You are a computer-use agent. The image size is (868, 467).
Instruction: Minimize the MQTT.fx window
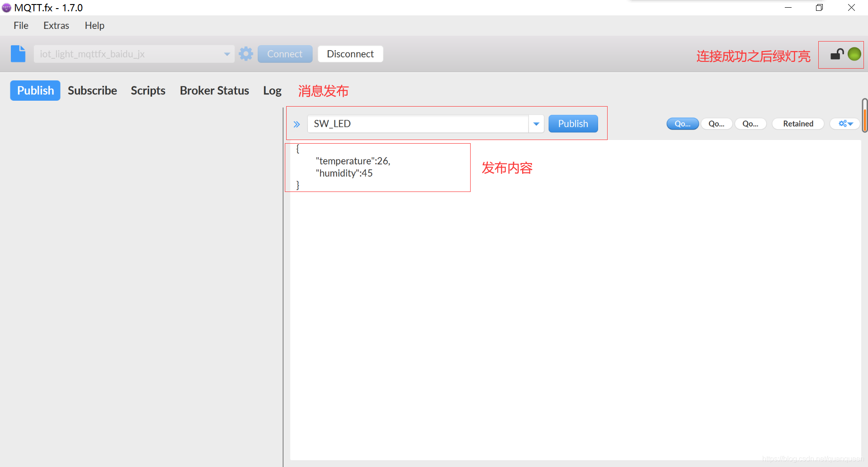coord(788,8)
